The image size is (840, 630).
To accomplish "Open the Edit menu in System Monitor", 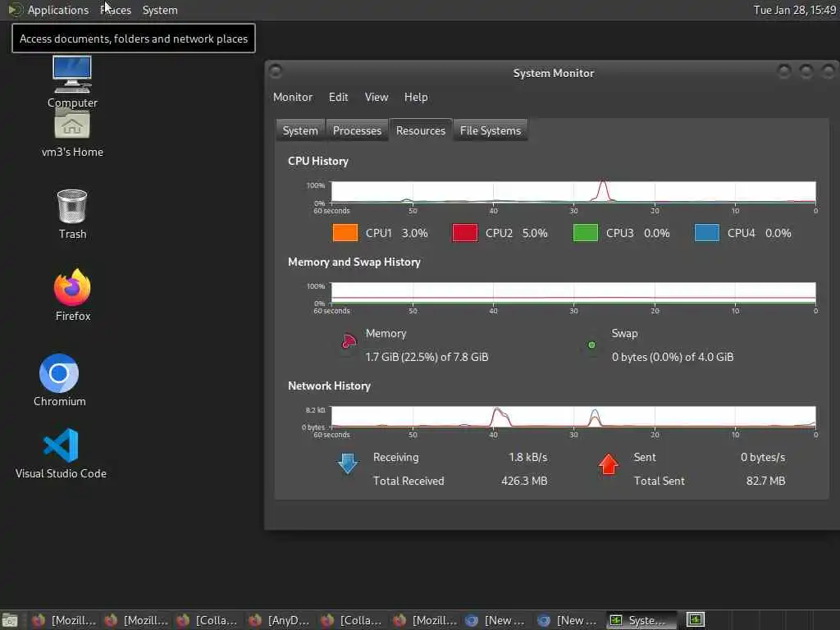I will 338,97.
